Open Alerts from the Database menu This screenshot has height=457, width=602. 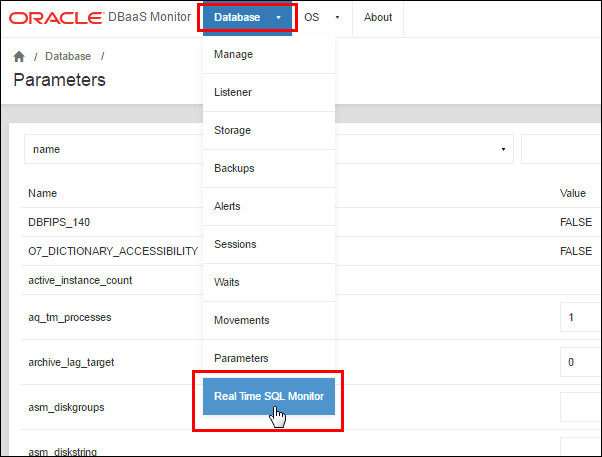coord(269,206)
